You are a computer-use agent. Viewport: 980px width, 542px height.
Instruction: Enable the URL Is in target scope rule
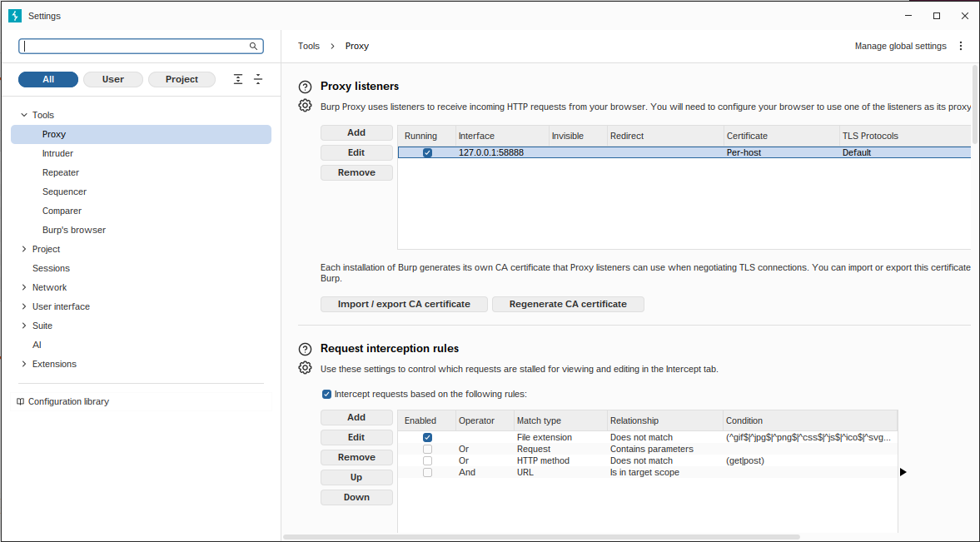coord(427,473)
